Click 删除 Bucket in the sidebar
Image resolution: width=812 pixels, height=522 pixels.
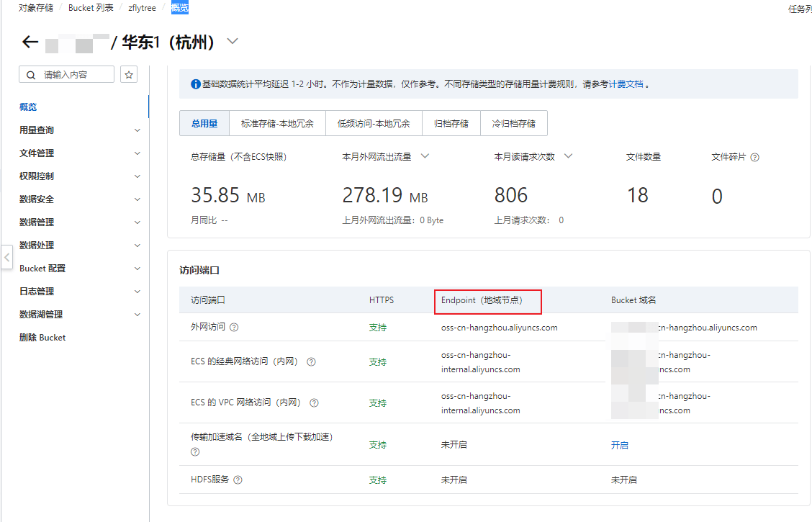[42, 338]
